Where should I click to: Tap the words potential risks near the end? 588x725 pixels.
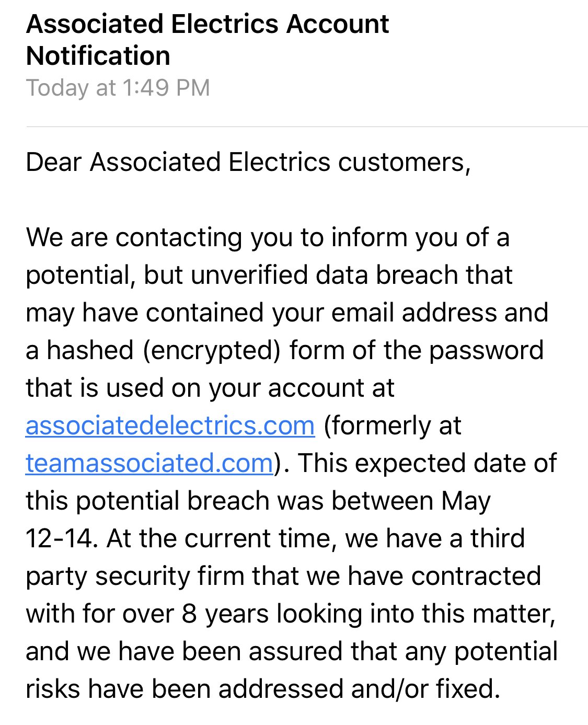point(292,670)
